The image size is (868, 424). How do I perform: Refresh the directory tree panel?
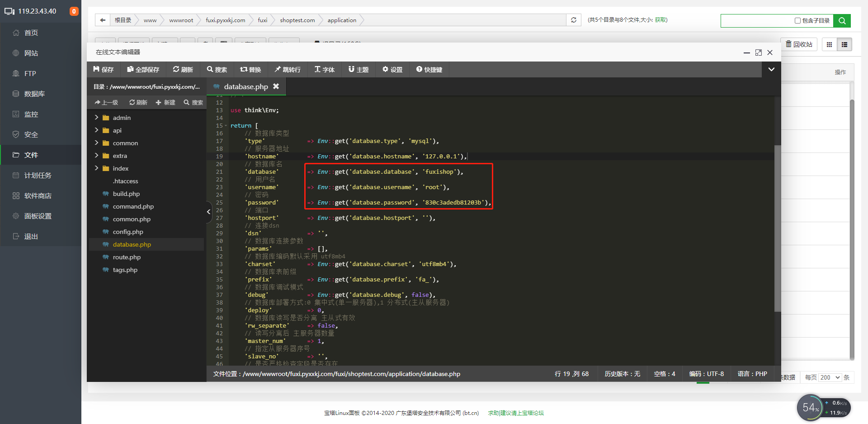point(138,103)
